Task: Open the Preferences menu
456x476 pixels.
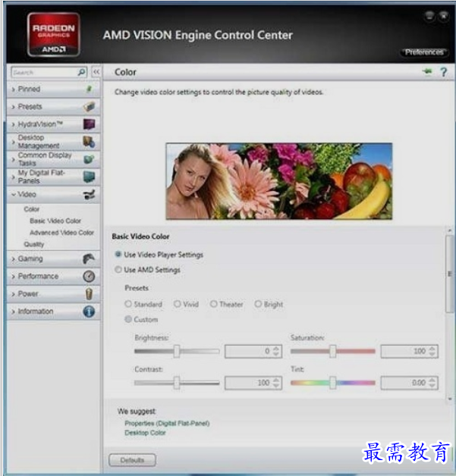Action: click(424, 52)
